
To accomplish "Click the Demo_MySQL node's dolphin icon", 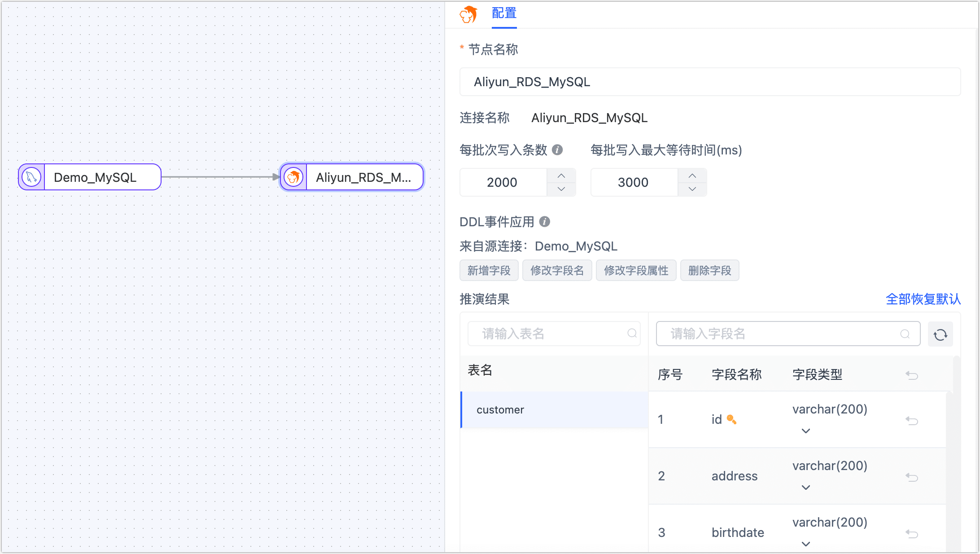I will tap(31, 177).
